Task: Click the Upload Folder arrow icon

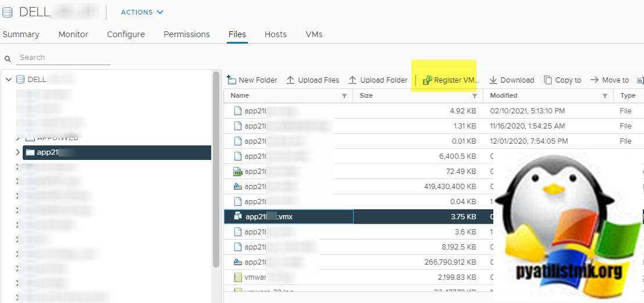Action: (352, 80)
